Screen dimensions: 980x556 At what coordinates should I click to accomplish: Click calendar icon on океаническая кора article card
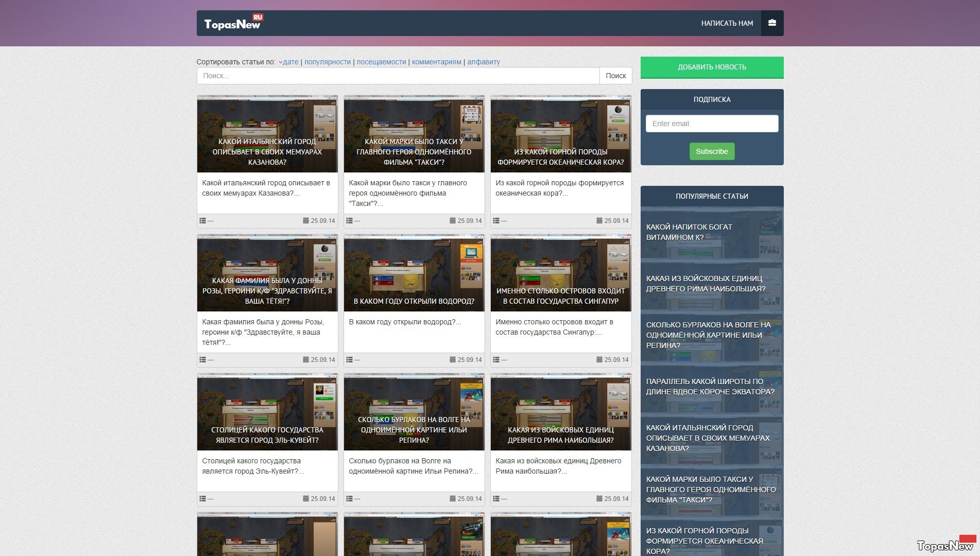[599, 221]
